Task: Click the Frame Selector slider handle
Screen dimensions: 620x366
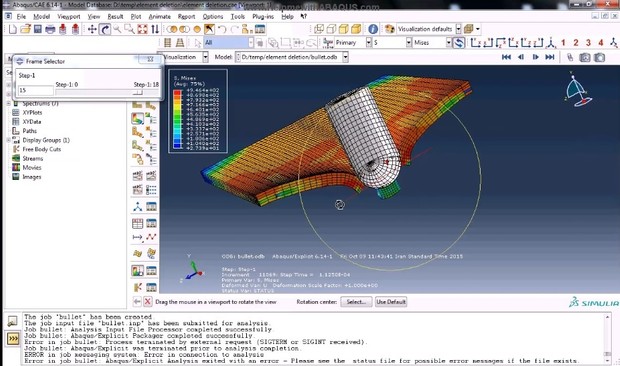Action: pos(138,92)
